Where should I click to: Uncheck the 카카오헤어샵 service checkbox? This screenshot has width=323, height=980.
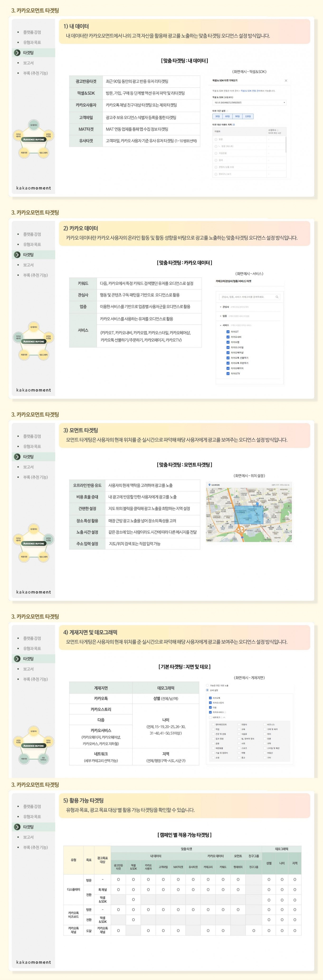[x=228, y=353]
